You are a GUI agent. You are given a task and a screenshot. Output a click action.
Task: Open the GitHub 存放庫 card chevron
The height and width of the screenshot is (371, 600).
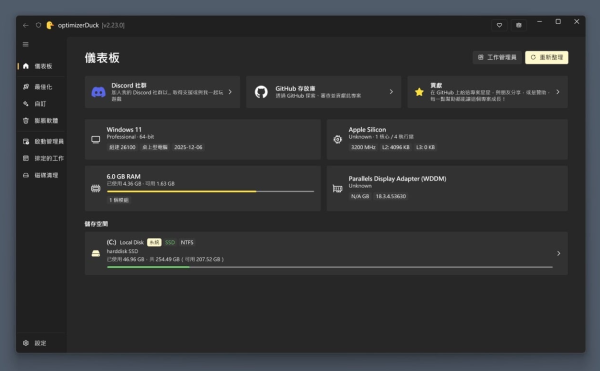click(x=391, y=92)
